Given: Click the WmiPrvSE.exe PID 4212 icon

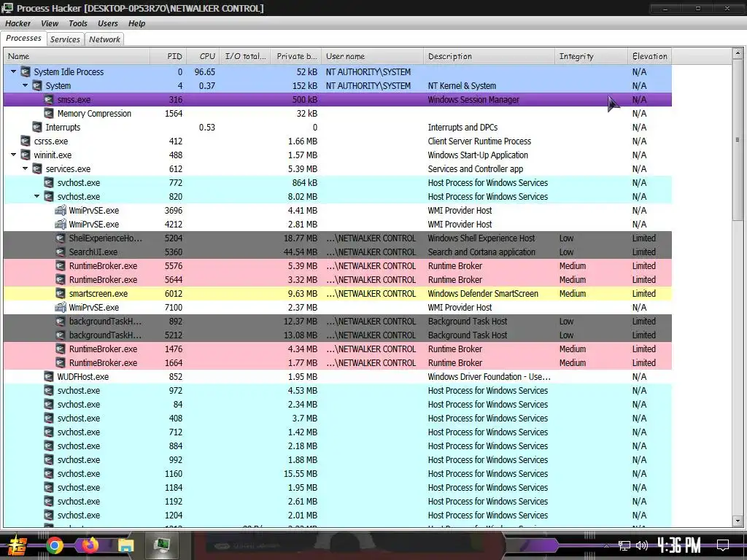Looking at the screenshot, I should coord(61,224).
